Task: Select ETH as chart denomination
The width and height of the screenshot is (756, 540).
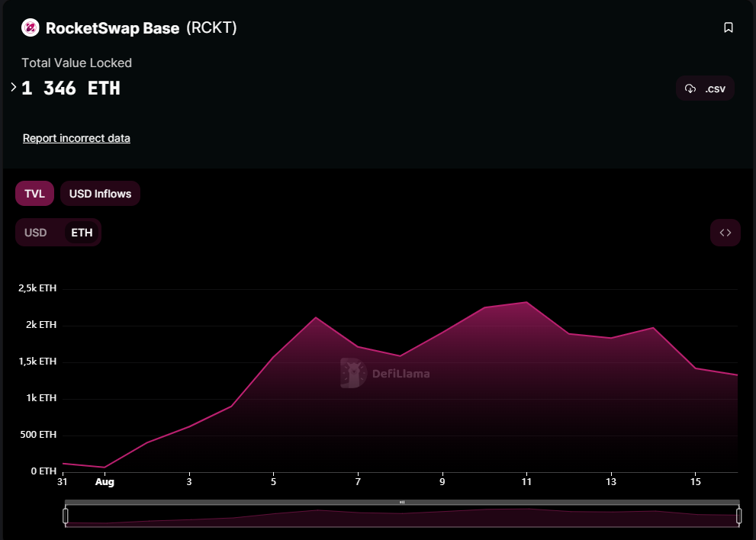Action: click(82, 233)
